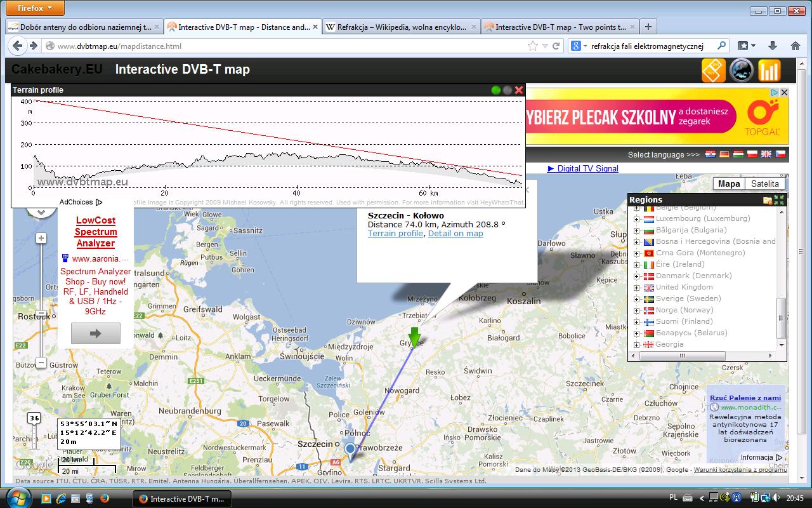Open the LowCost Spectrum Analyzer ad link
This screenshot has width=812, height=508.
point(96,232)
